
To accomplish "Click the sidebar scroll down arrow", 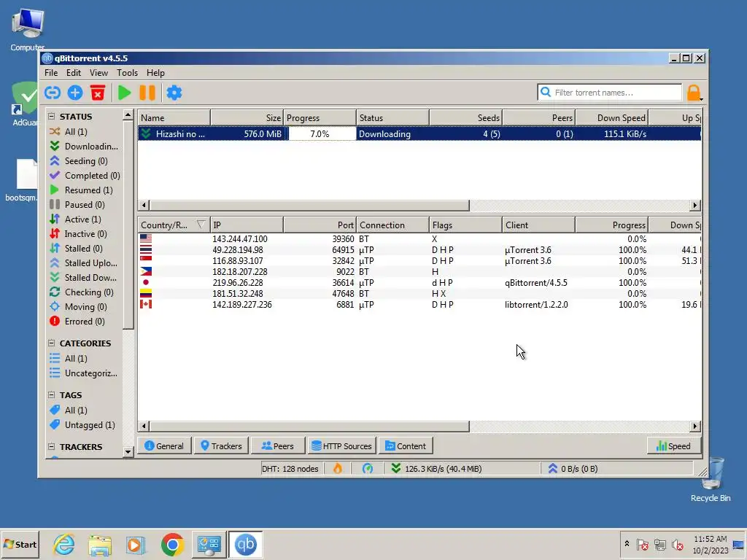I will coord(128,451).
